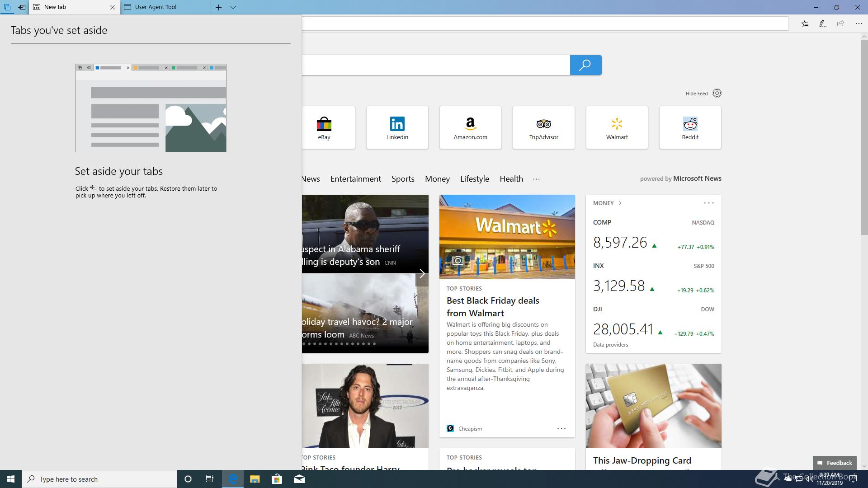Click the web search input box

[436, 65]
